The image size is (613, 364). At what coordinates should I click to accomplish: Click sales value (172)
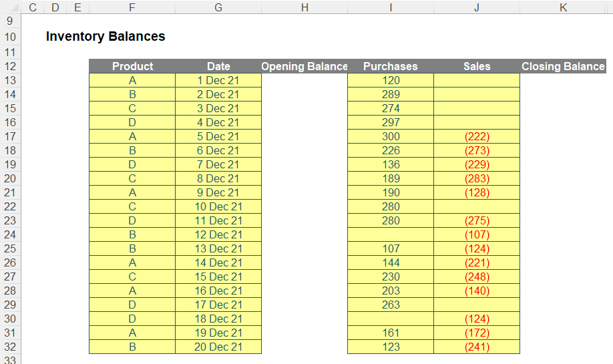click(477, 333)
